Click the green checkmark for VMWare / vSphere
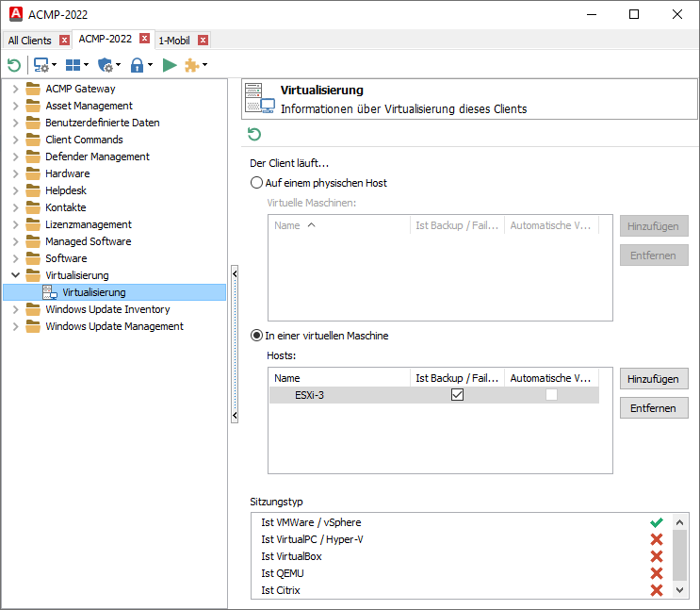 pyautogui.click(x=657, y=522)
